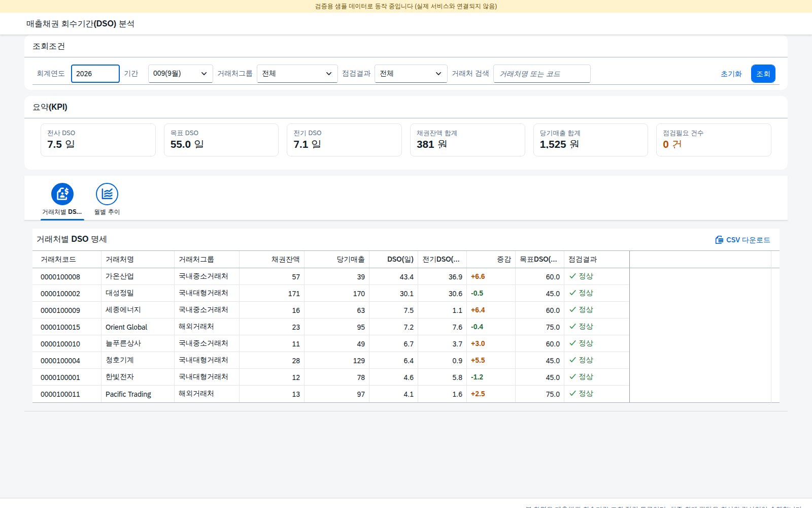The image size is (812, 508).
Task: Click the 정상 checkmark icon for Orient Global
Action: click(x=572, y=327)
